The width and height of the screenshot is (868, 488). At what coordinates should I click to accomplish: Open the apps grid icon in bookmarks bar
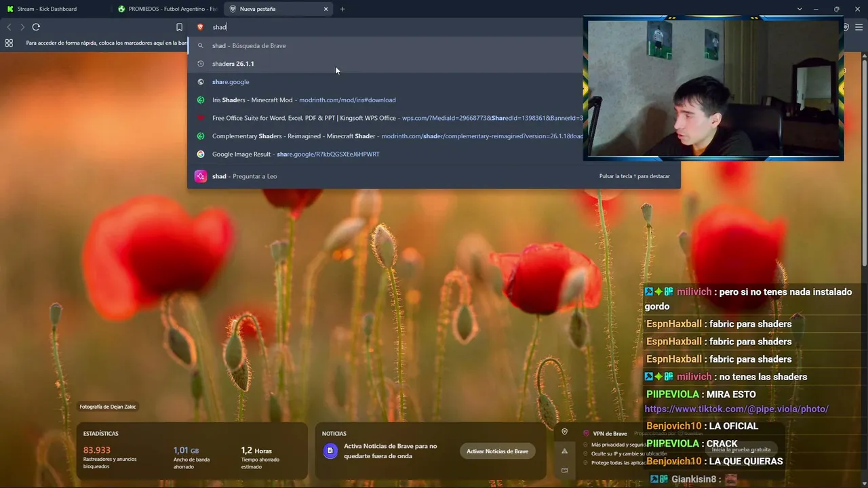pos(9,43)
